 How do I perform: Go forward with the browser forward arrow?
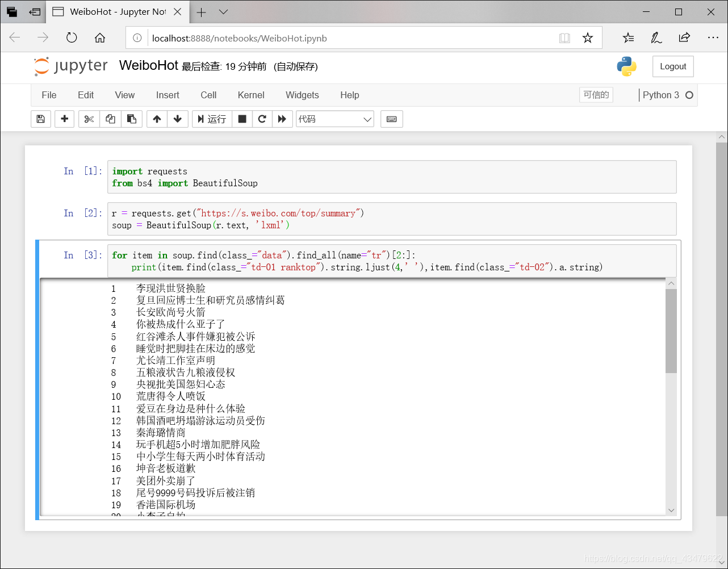point(43,38)
